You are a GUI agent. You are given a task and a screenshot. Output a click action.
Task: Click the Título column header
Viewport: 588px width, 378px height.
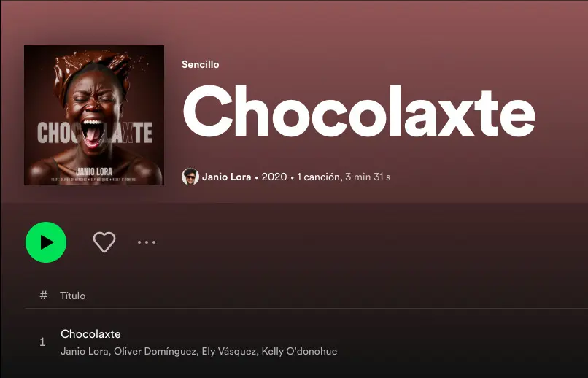coord(73,296)
